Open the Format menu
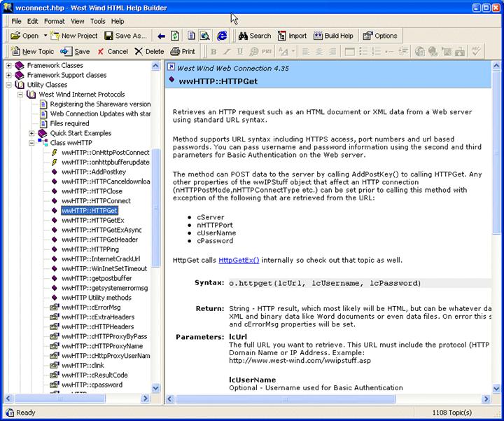 pos(55,21)
